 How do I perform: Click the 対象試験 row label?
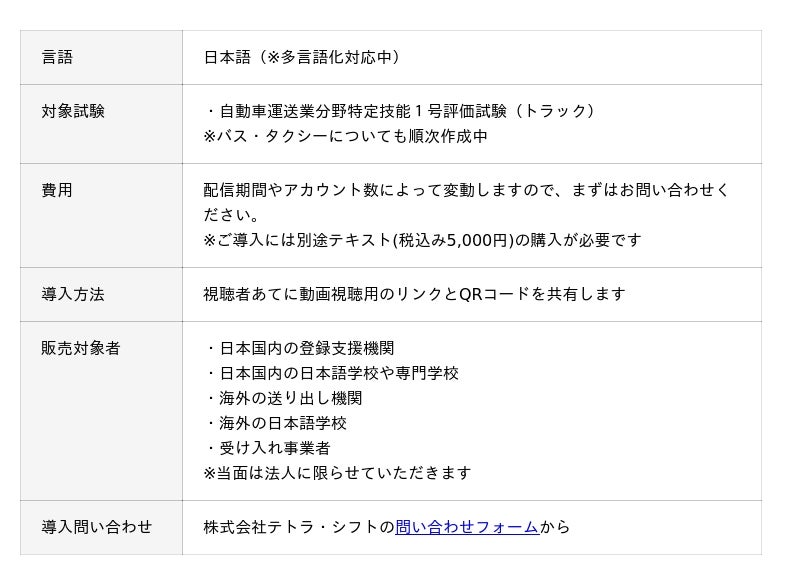click(73, 111)
